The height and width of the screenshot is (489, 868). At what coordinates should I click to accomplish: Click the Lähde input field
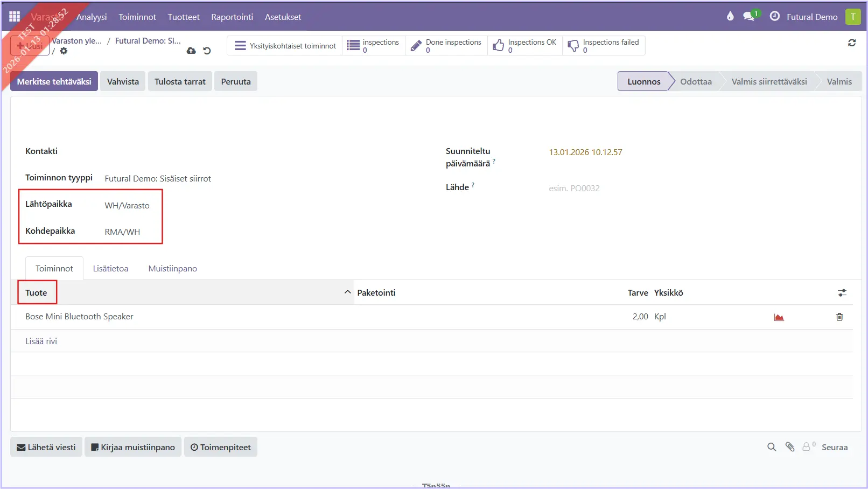click(646, 188)
